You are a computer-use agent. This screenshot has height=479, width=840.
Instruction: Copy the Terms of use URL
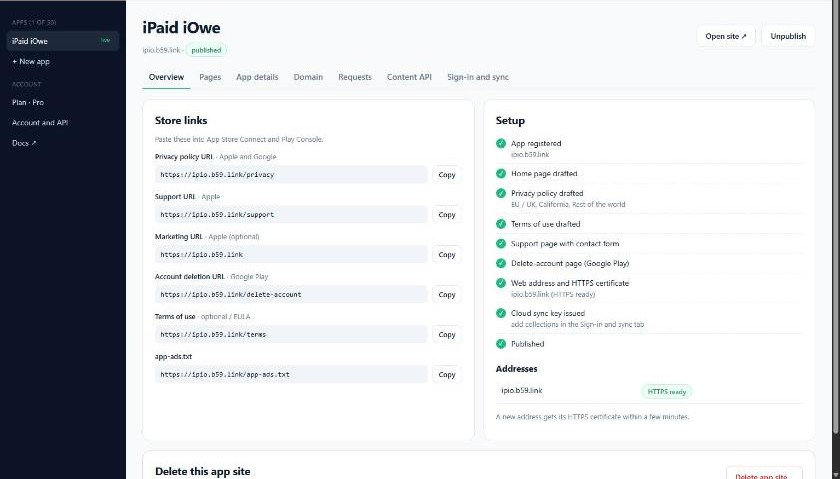pos(447,334)
